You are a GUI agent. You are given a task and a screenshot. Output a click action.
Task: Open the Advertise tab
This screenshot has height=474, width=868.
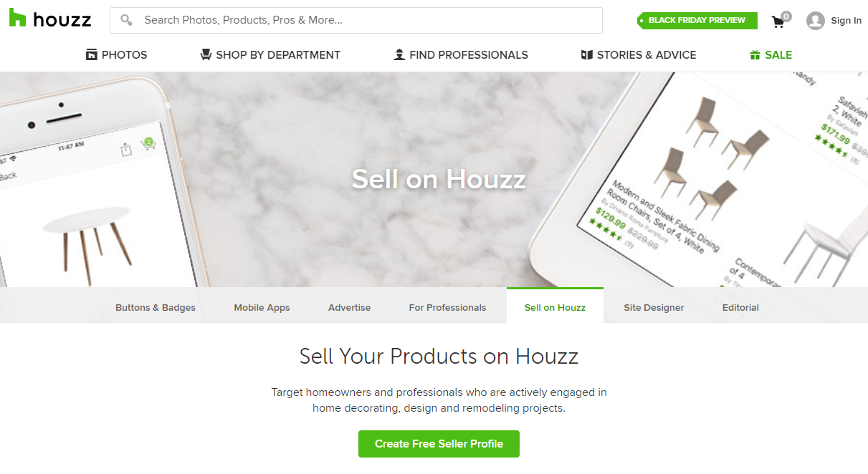[349, 307]
